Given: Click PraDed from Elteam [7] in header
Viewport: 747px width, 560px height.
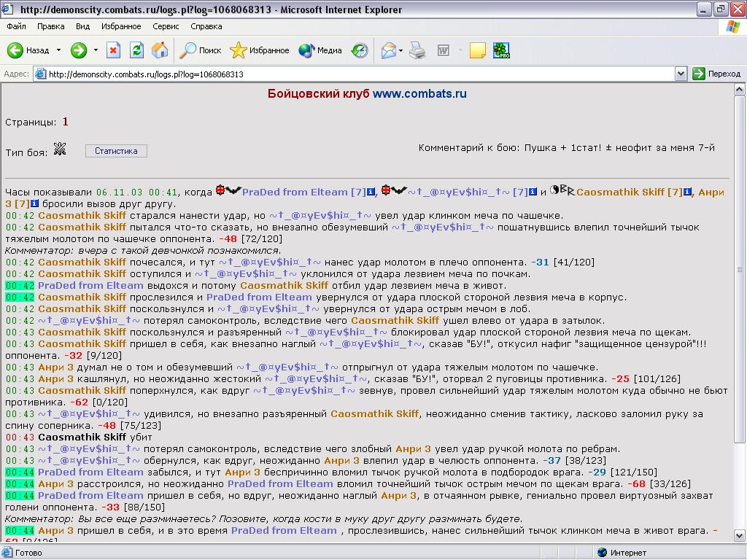Looking at the screenshot, I should pos(304,192).
